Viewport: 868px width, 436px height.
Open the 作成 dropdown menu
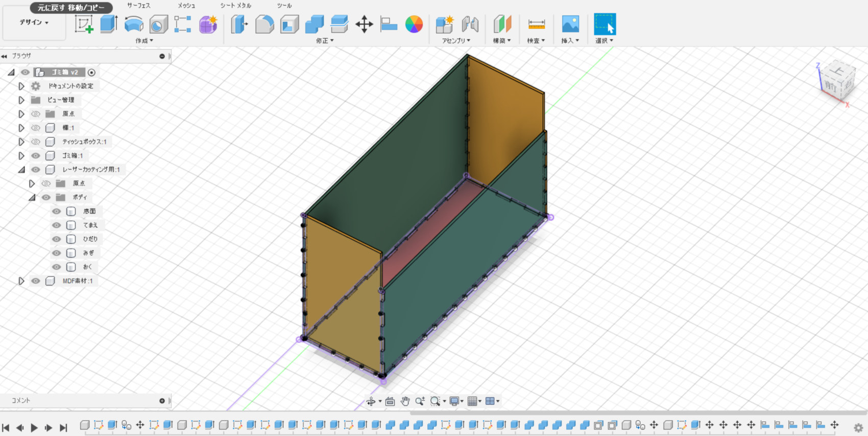144,41
